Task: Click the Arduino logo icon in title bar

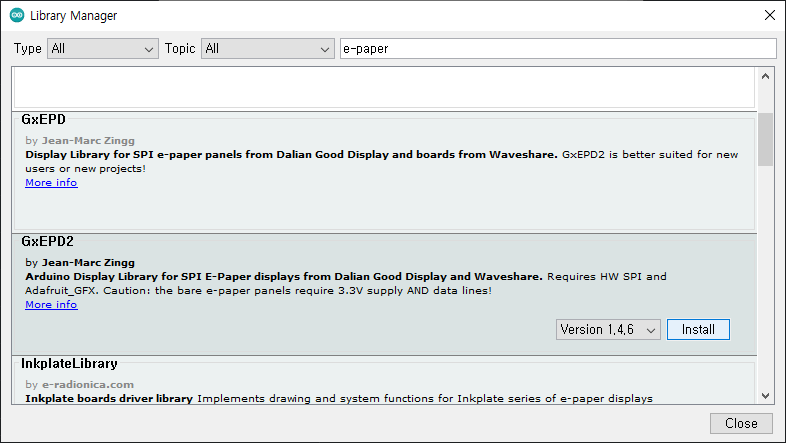Action: click(x=17, y=16)
